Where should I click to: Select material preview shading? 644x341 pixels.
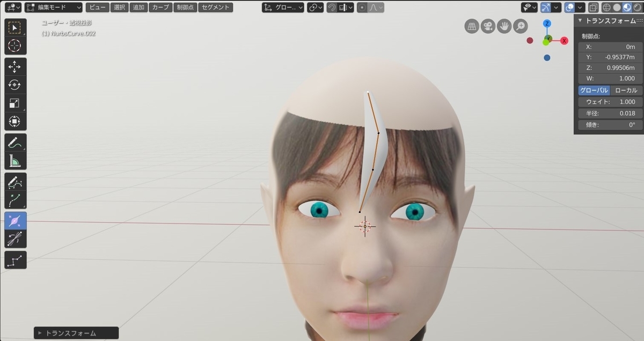point(627,8)
